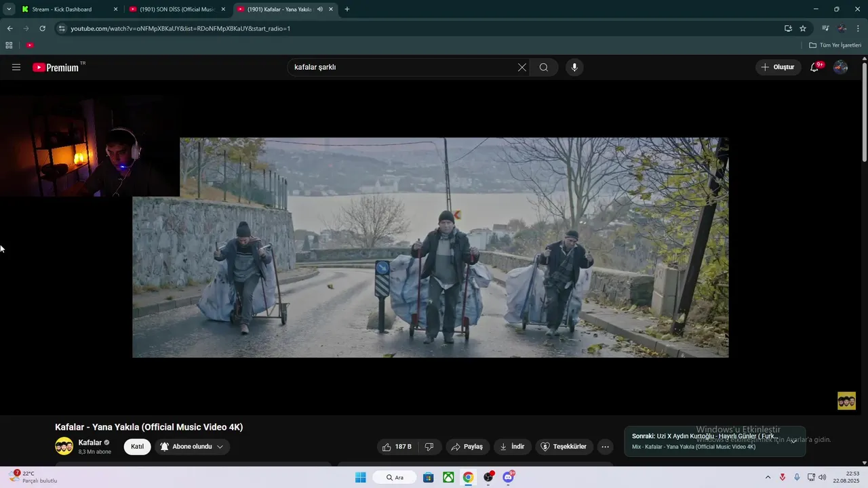Go back with browser back arrow
This screenshot has height=488, width=868.
pyautogui.click(x=9, y=28)
